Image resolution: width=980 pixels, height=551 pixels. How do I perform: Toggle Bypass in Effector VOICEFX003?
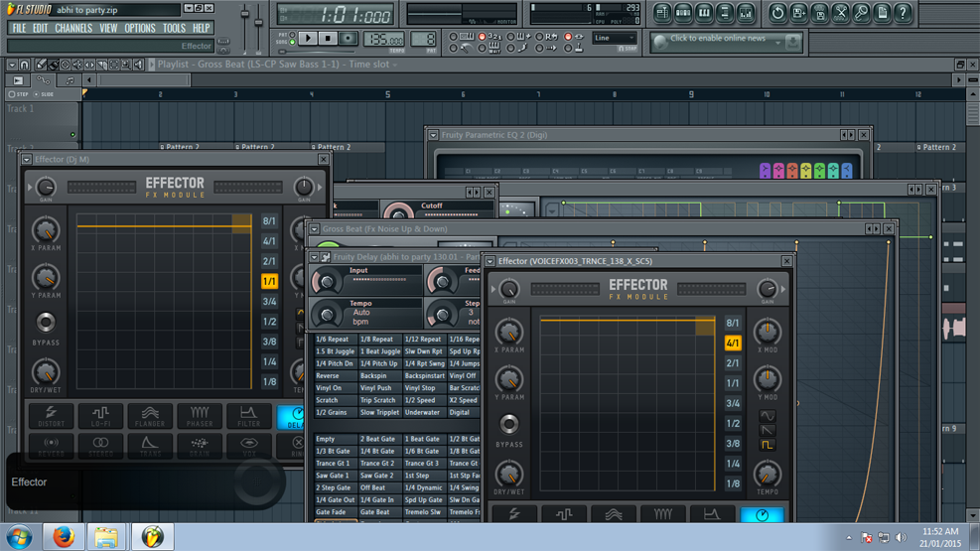(508, 424)
